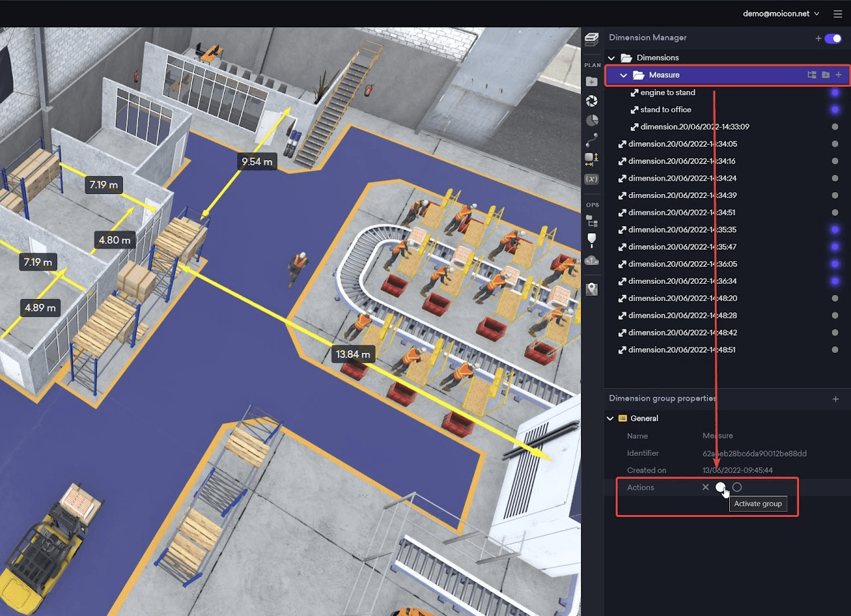Open the demo@moicon.net account dropdown
851x616 pixels.
(781, 13)
